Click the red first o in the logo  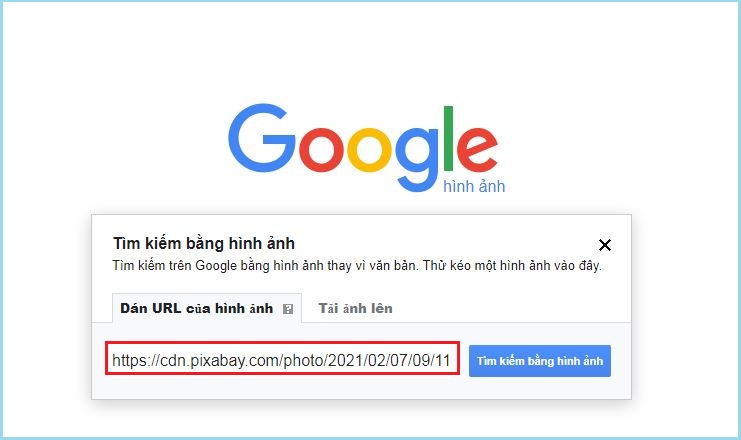tap(319, 149)
